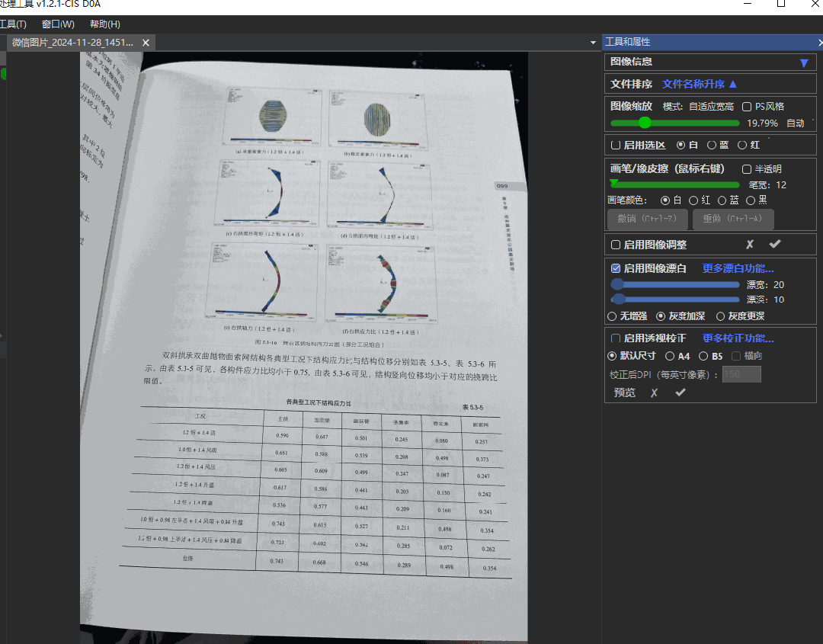Open the document tab list dropdown arrow
The height and width of the screenshot is (644, 823).
click(x=593, y=43)
